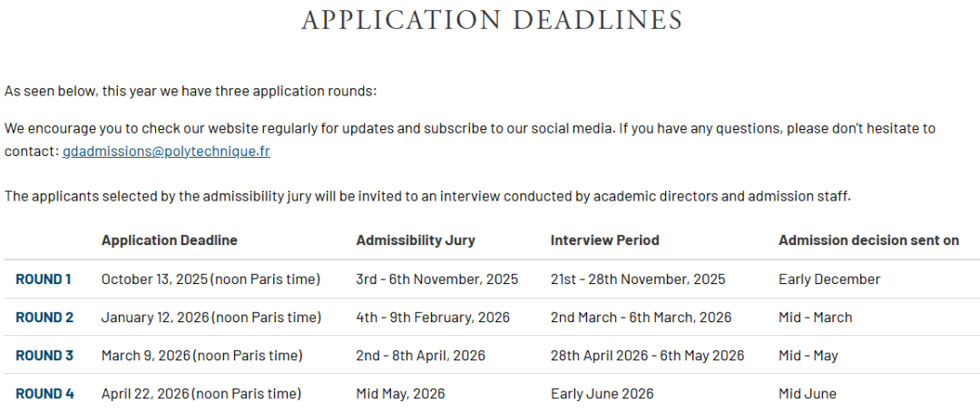Click the 3rd - 6th November jury dates
The height and width of the screenshot is (413, 980).
[437, 280]
